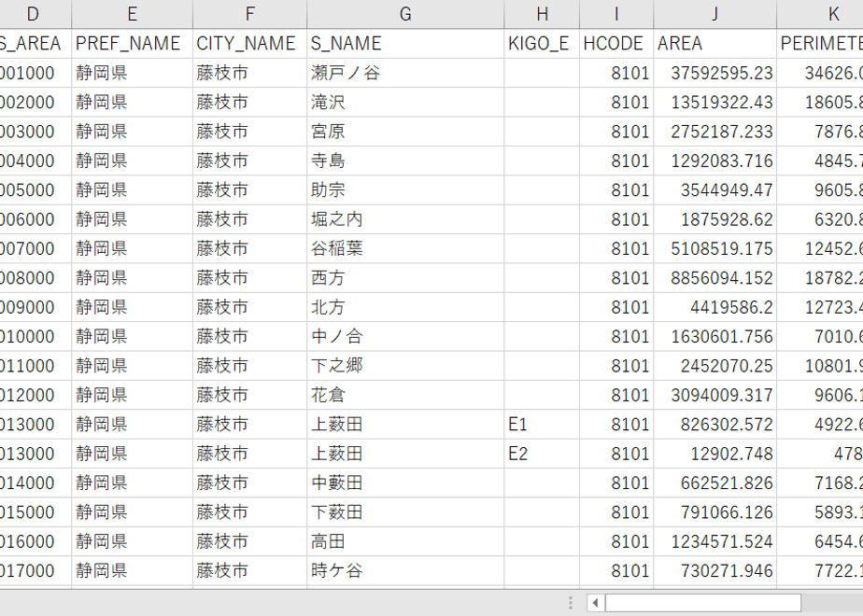
Task: Select column H header
Action: (542, 14)
